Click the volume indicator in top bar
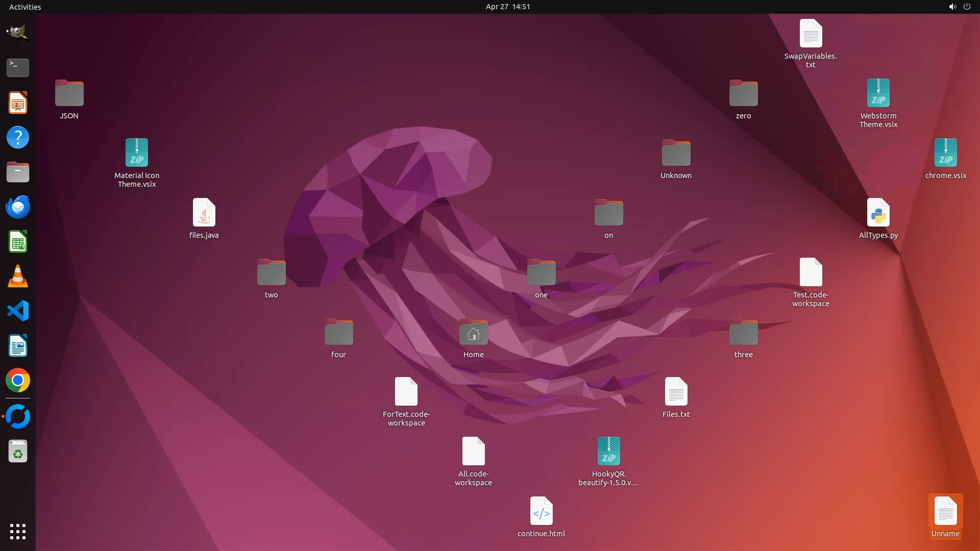This screenshot has height=551, width=980. [952, 7]
